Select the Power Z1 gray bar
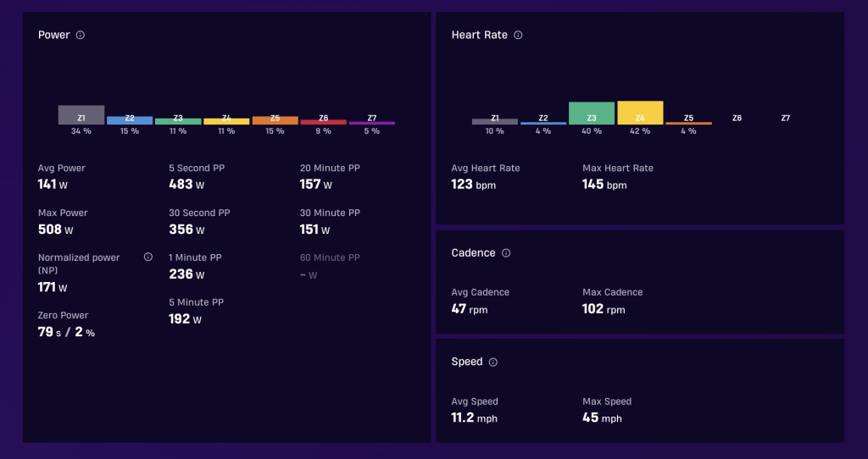868x459 pixels. pos(81,115)
